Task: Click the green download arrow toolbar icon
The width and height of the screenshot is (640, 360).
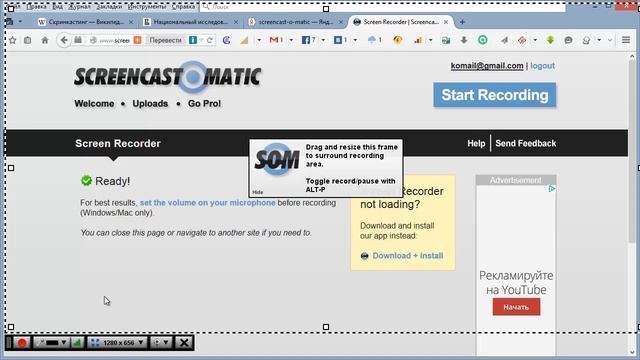Action: (x=550, y=40)
